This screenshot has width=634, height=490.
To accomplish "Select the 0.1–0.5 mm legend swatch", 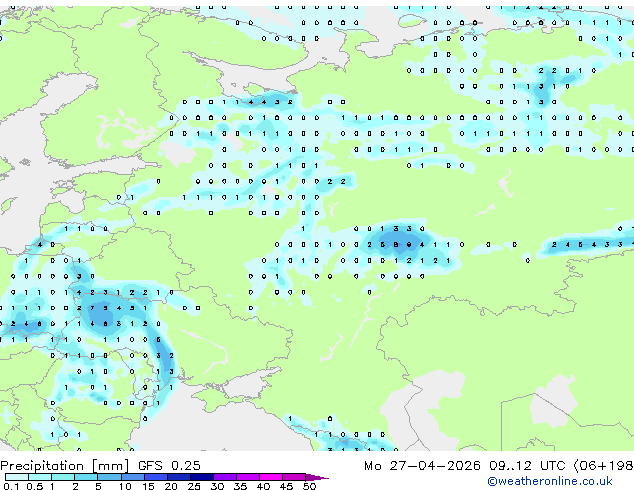I will tap(17, 477).
